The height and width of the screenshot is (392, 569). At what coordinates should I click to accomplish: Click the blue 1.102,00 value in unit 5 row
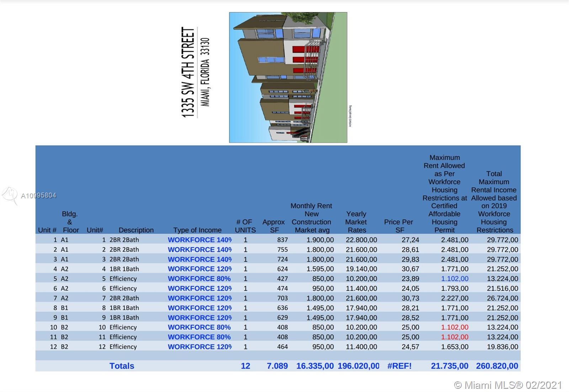[455, 279]
